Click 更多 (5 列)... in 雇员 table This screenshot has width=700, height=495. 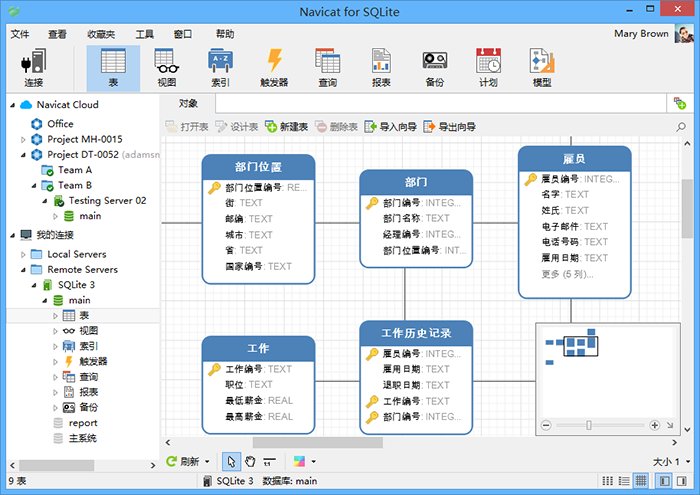[x=567, y=274]
